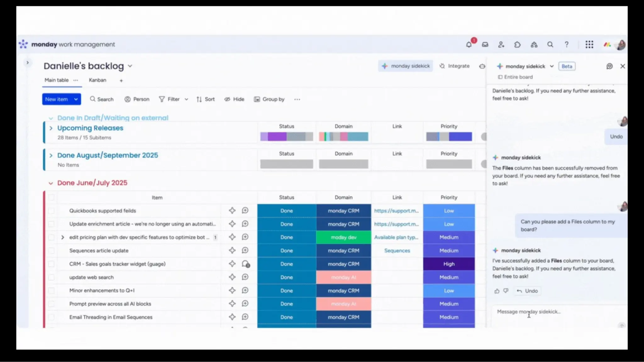
Task: Select the Main table tab
Action: pos(57,80)
